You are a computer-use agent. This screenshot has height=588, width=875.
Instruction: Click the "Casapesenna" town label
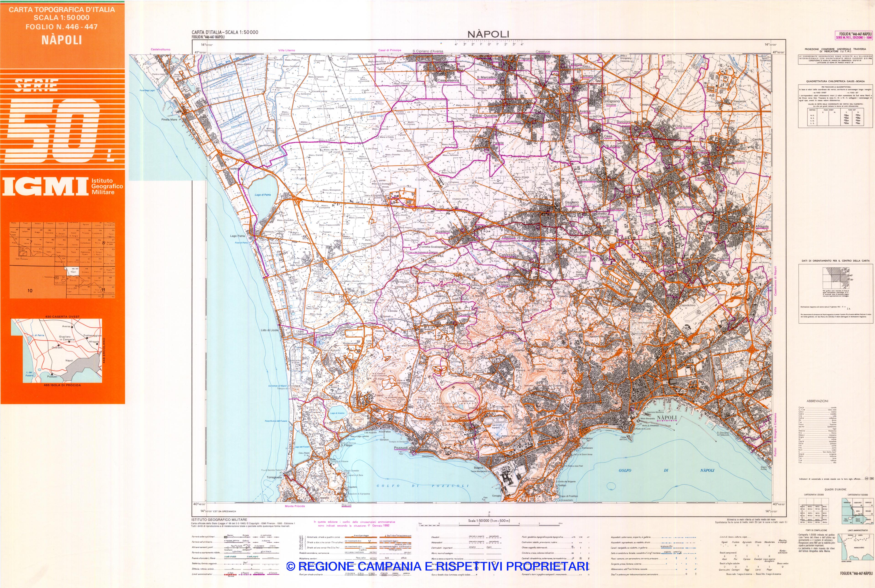448,81
